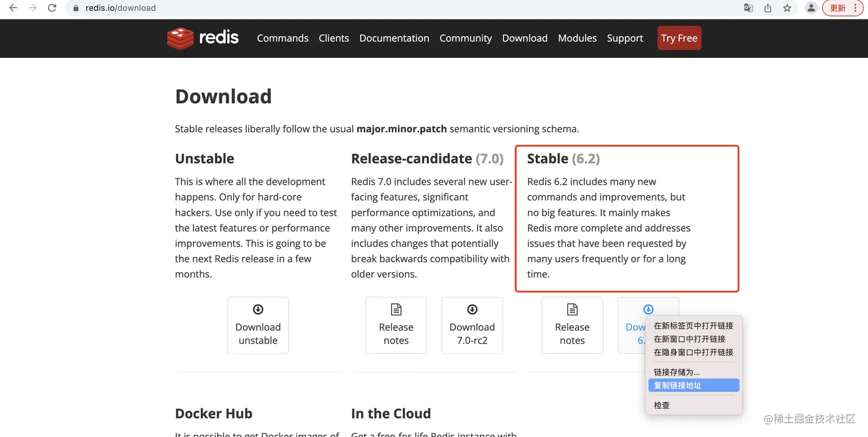Choose 在新标签页中打开链接 from context menu
This screenshot has width=868, height=437.
(x=693, y=326)
